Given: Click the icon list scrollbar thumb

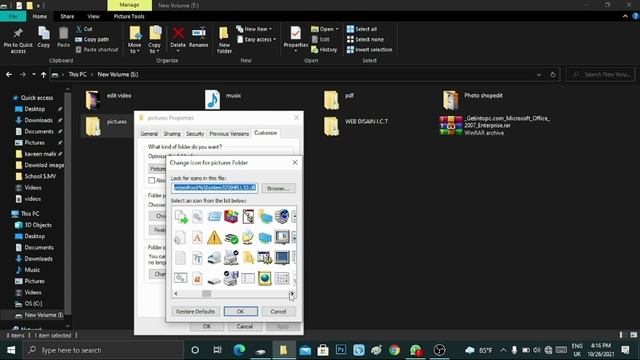Looking at the screenshot, I should click(x=207, y=293).
